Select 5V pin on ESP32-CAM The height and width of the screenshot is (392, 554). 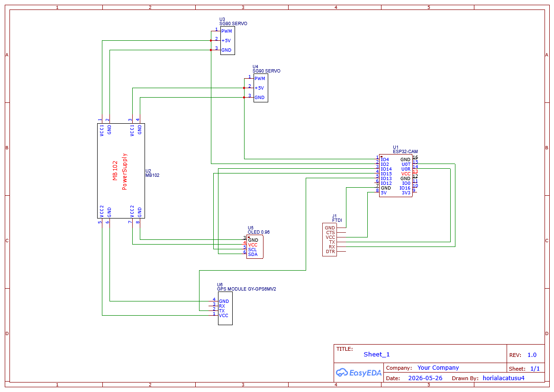[x=384, y=193]
